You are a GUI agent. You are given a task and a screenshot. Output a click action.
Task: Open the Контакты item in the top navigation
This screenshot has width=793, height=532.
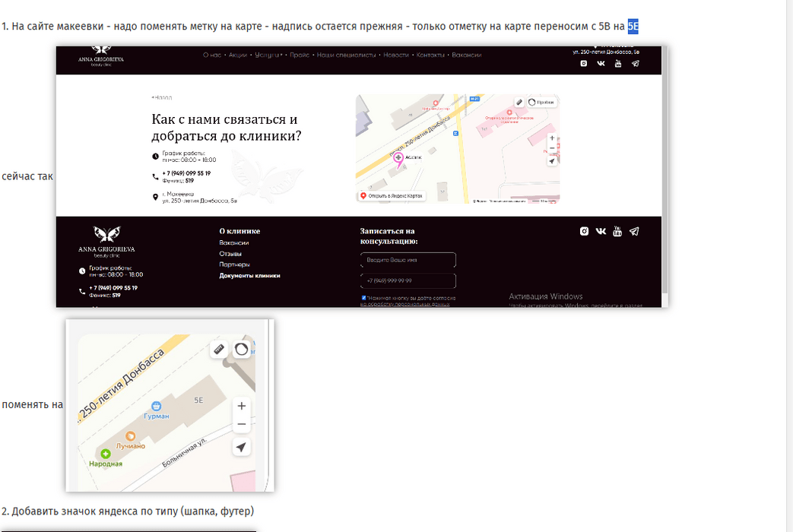coord(430,55)
